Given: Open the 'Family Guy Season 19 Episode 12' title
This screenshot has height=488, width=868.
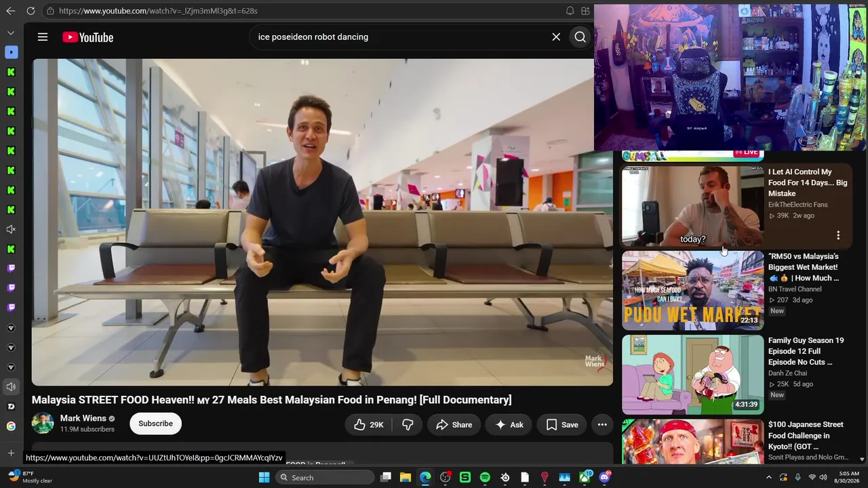Looking at the screenshot, I should point(806,351).
